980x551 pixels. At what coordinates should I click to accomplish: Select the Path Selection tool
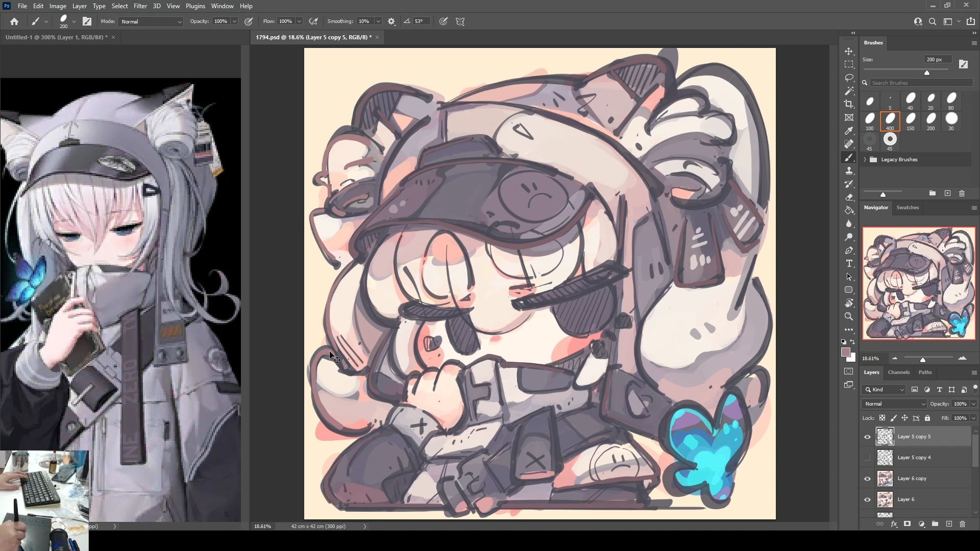[849, 277]
